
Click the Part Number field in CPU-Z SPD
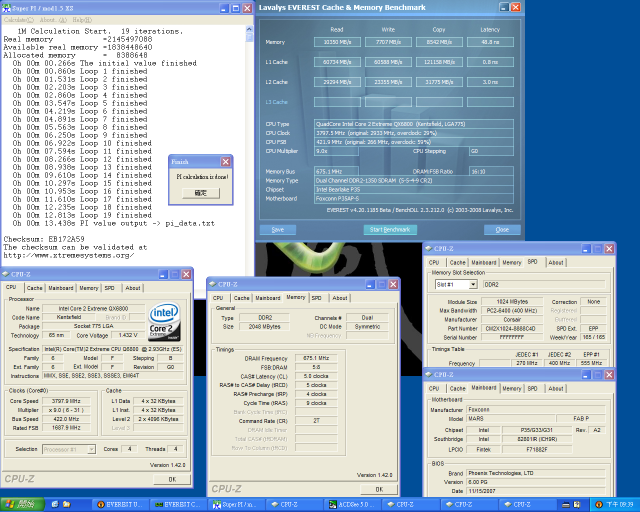coord(512,329)
